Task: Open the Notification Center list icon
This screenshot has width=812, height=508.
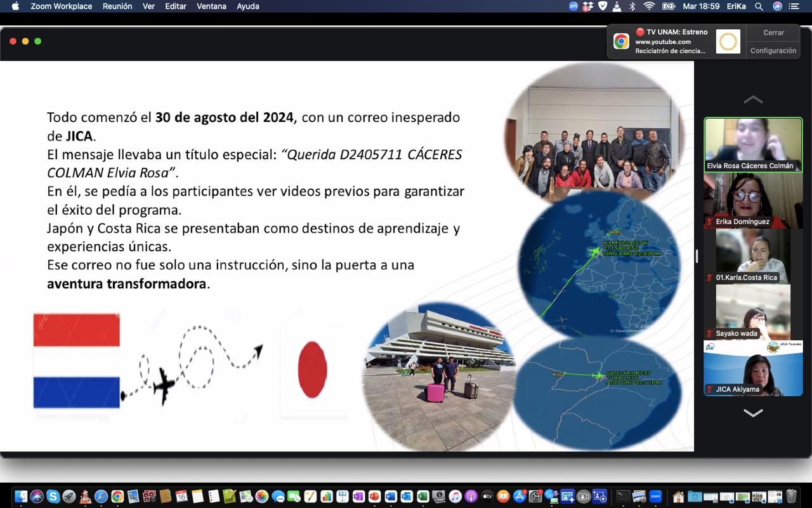Action: click(x=794, y=6)
